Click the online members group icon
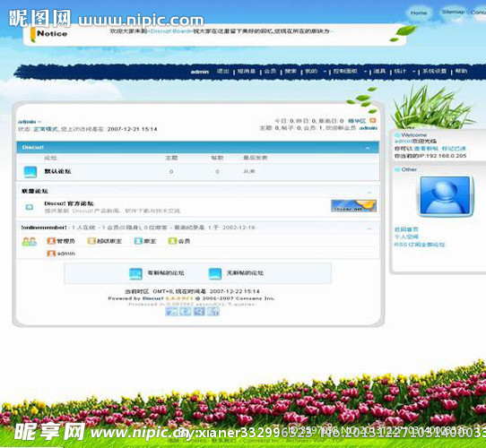This screenshot has height=448, width=486. (x=29, y=242)
